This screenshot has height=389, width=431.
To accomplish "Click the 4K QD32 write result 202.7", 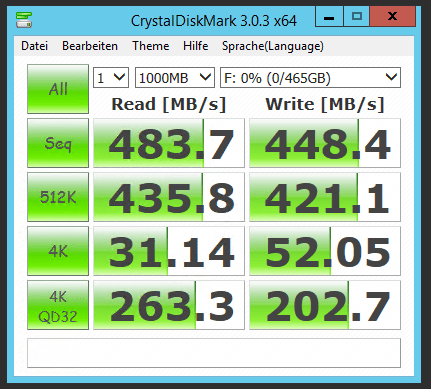I will point(325,305).
